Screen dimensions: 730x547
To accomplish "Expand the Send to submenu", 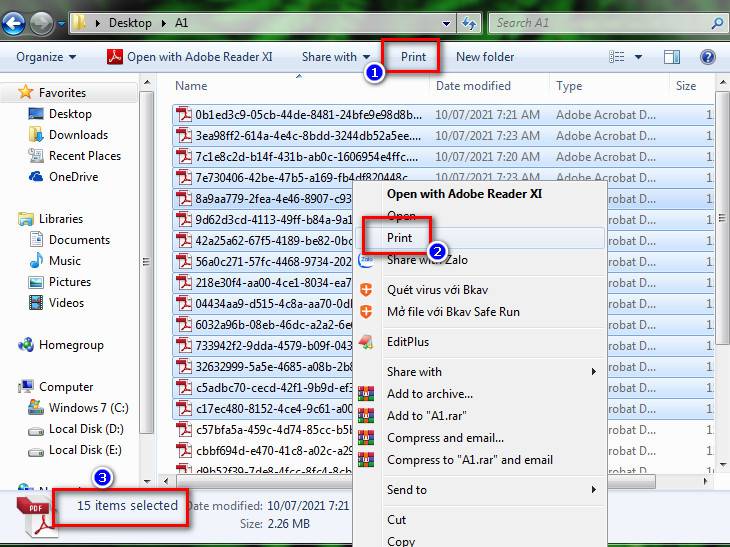I will (x=480, y=489).
